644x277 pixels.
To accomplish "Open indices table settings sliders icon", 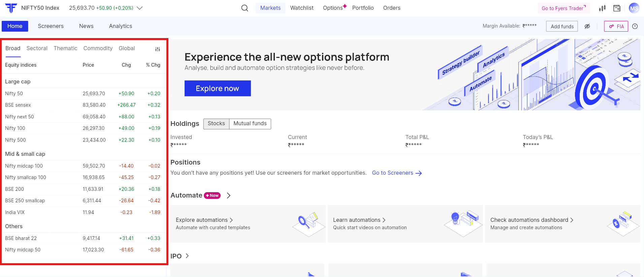I will 157,49.
